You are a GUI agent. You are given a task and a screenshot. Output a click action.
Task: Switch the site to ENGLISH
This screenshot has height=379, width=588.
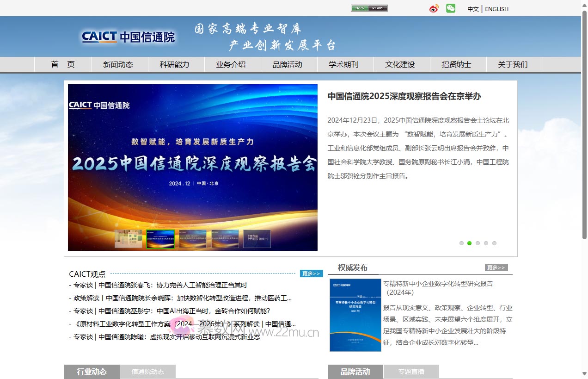coord(496,9)
